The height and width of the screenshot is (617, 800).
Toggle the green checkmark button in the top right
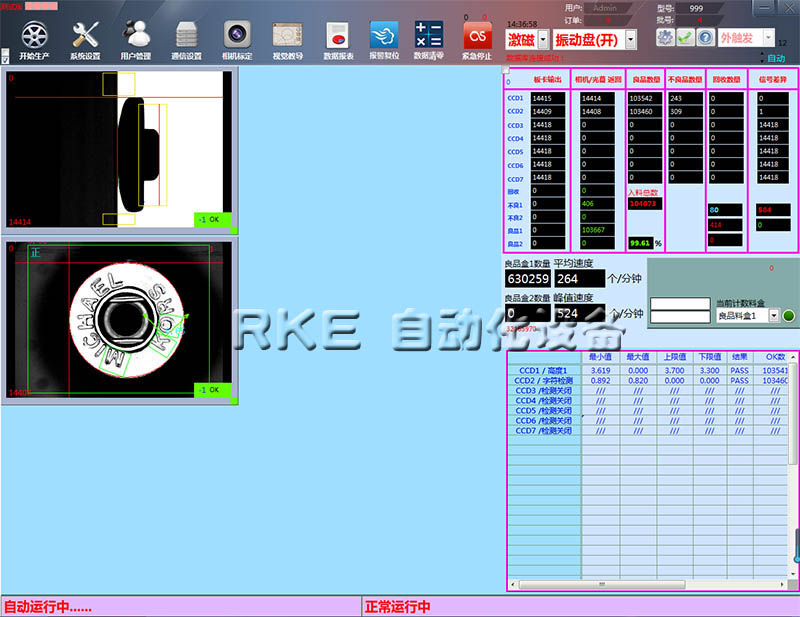coord(685,37)
